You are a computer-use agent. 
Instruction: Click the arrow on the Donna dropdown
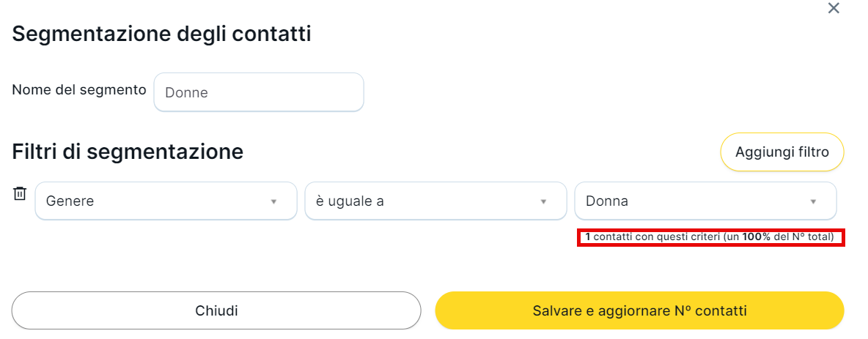click(813, 201)
